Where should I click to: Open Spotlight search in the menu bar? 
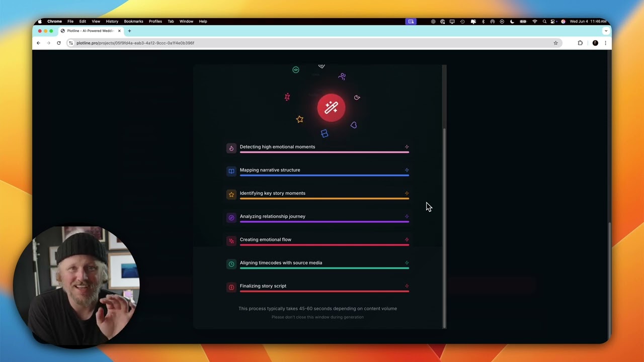pos(544,21)
